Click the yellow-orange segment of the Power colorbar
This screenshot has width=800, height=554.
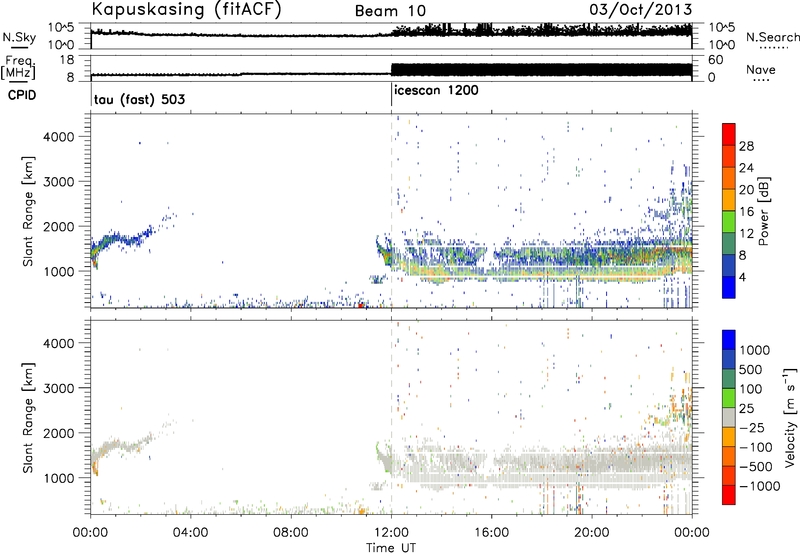[x=729, y=199]
